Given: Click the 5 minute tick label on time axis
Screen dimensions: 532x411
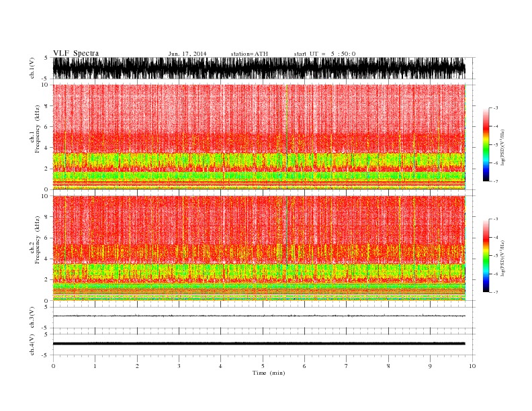Looking at the screenshot, I should point(263,366).
